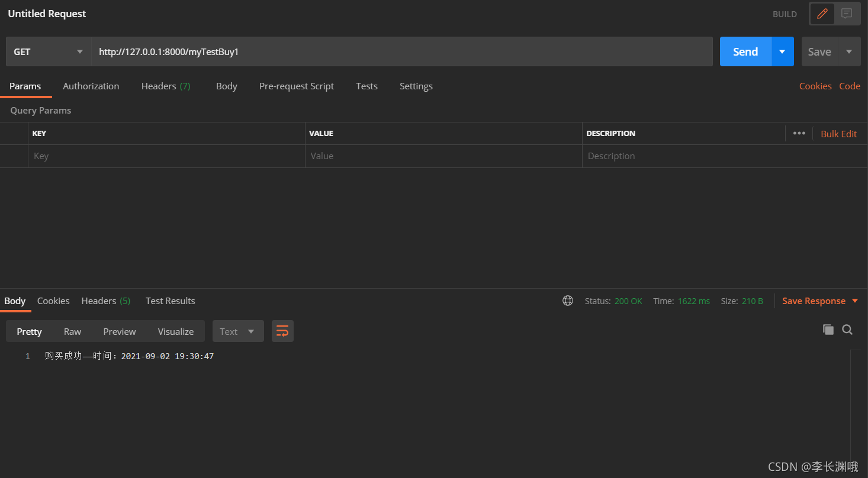868x478 pixels.
Task: Open the Text format dropdown
Action: point(237,331)
